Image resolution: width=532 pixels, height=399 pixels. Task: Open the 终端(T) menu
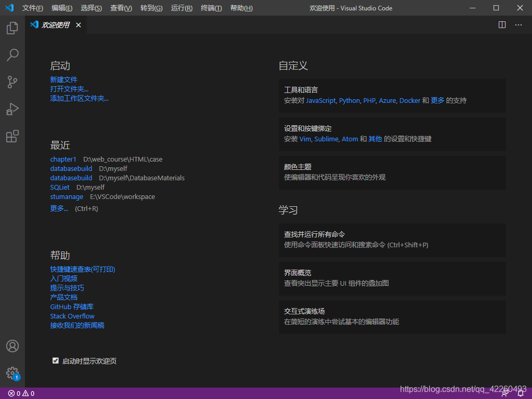tap(211, 8)
